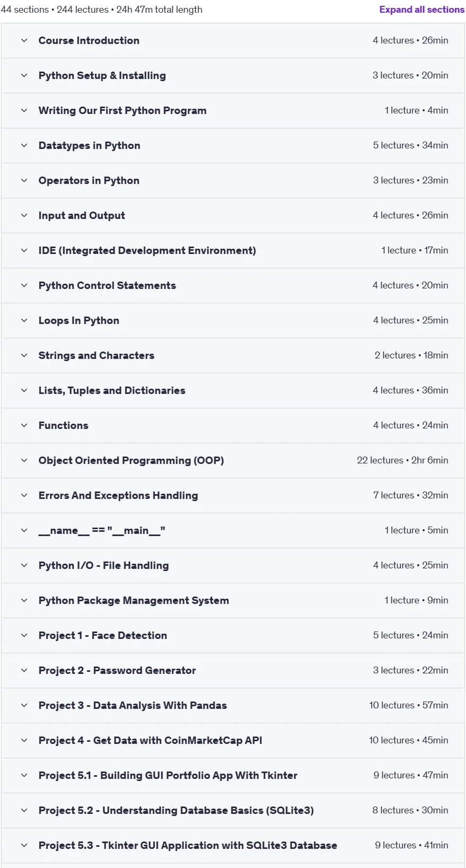Expand IDE (Integrated Development Environment) section

pyautogui.click(x=233, y=250)
